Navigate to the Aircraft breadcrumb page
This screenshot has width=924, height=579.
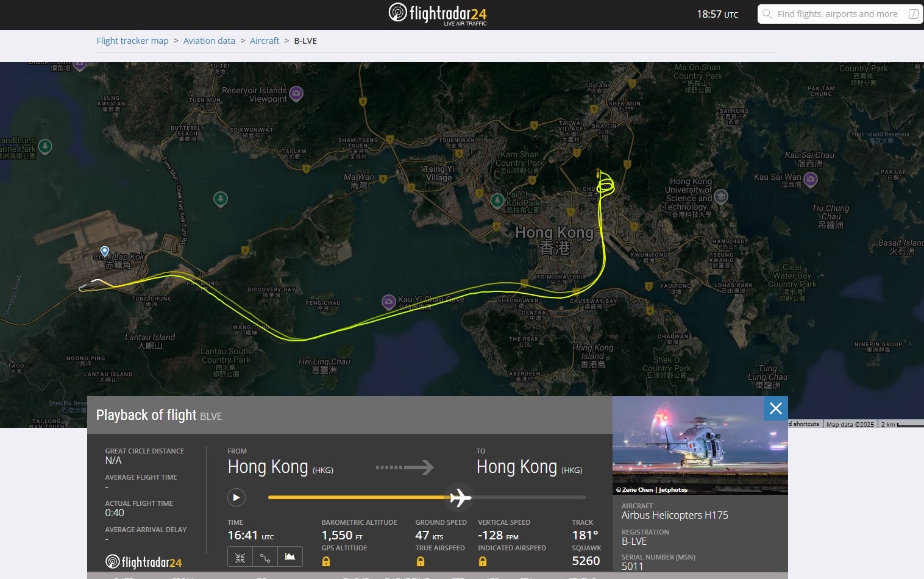(265, 41)
